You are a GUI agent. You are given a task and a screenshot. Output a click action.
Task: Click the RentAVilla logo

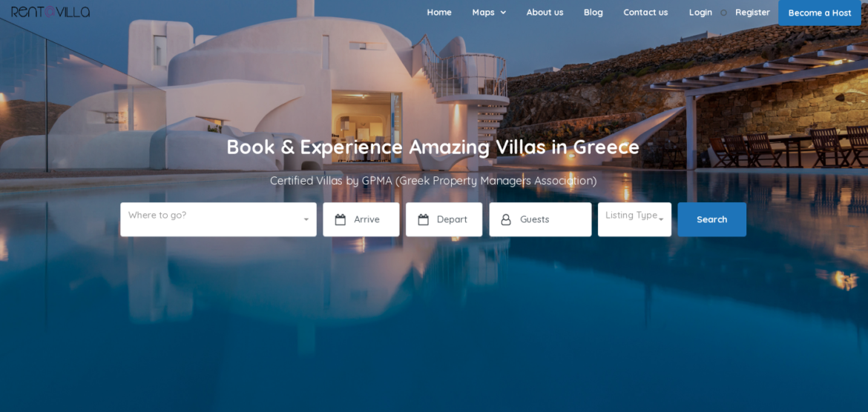[x=50, y=12]
